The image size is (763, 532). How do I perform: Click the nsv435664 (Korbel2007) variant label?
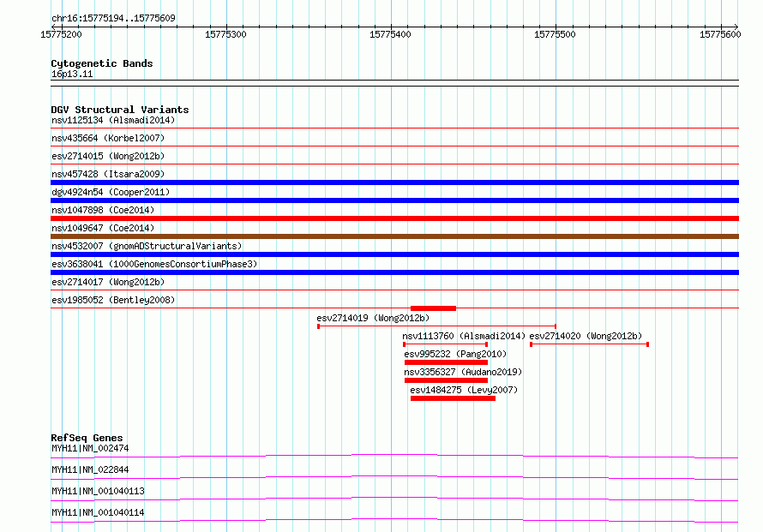pyautogui.click(x=108, y=138)
